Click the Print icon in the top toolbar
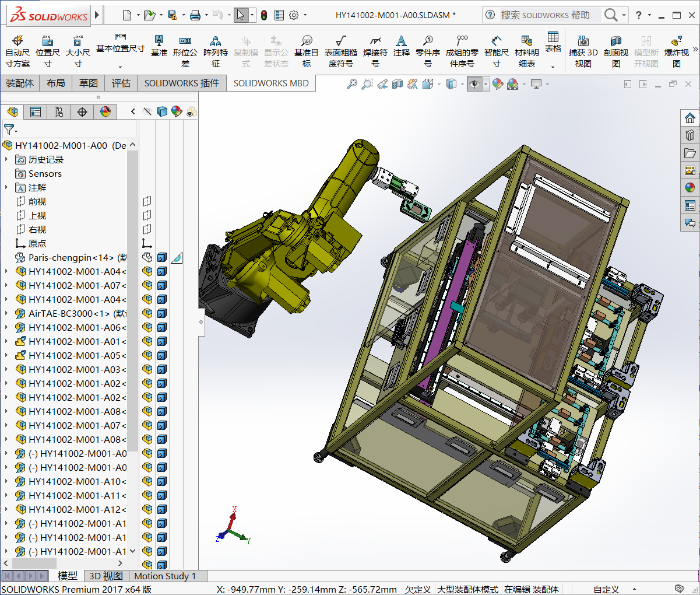Screen dimensions: 700x595 point(195,15)
